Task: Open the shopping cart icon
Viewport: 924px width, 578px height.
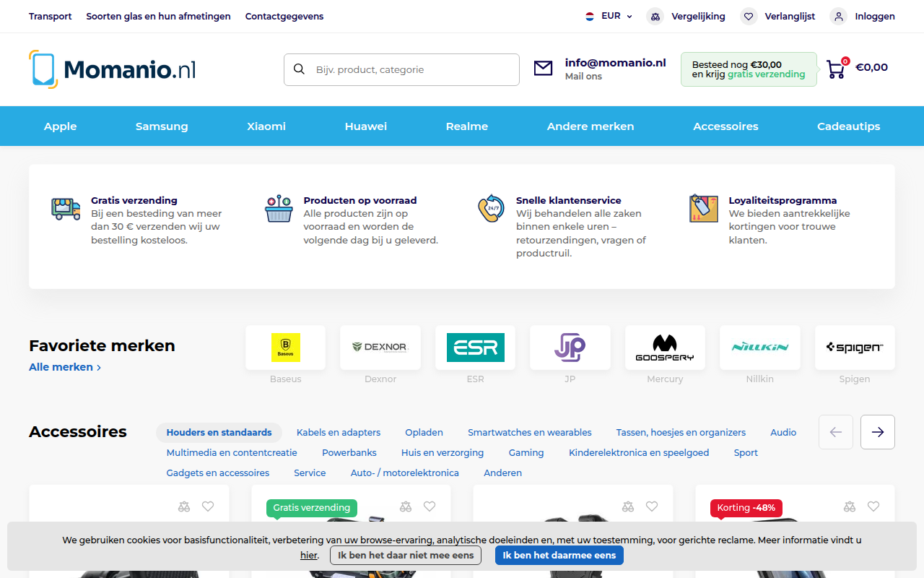Action: click(x=836, y=69)
